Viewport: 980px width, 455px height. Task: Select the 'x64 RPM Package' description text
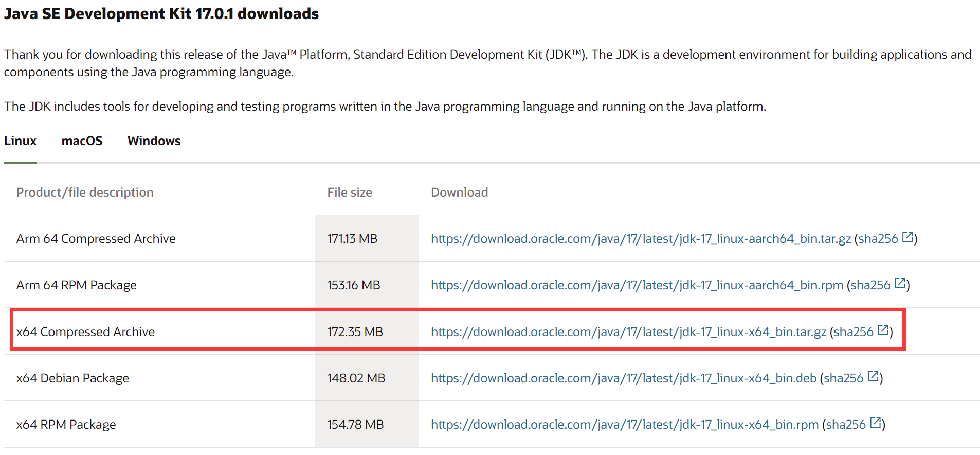pos(66,425)
